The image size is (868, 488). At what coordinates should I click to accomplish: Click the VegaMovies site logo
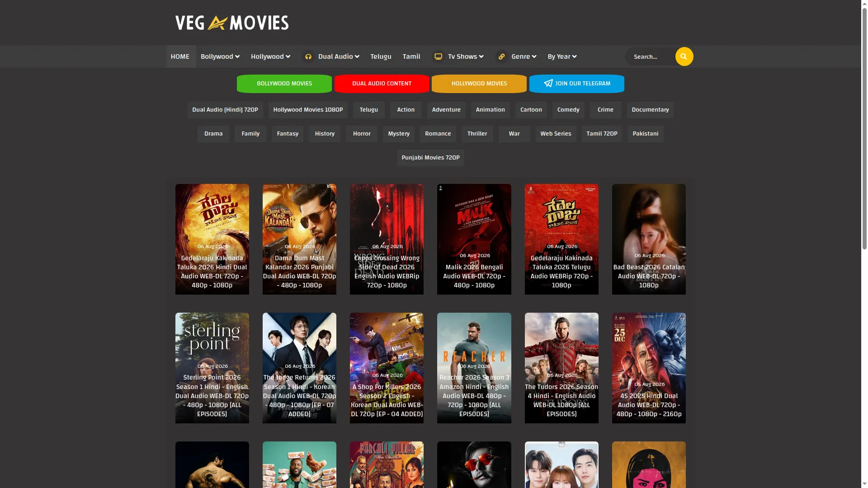click(232, 23)
